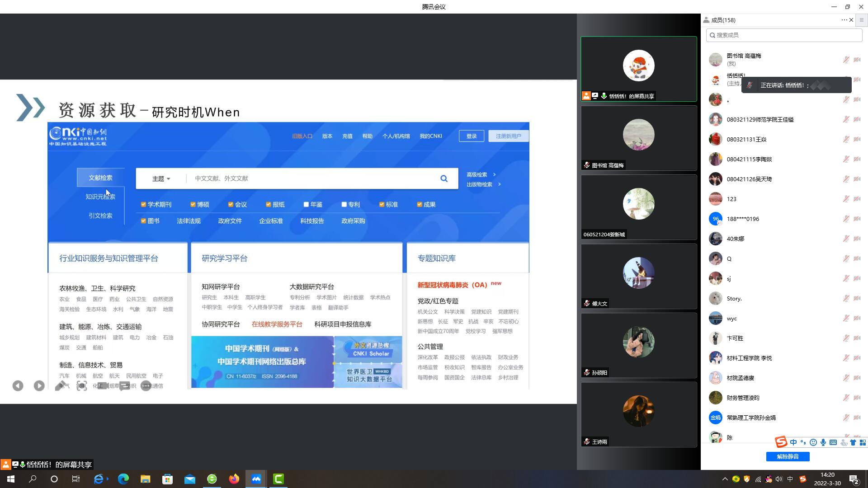Open the Mail app from taskbar
The width and height of the screenshot is (868, 488).
point(190,479)
